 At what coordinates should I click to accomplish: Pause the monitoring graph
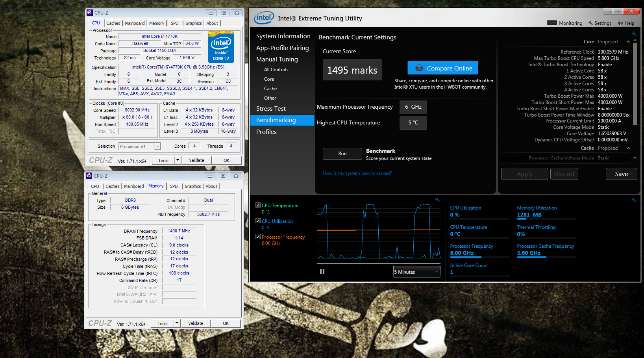(322, 272)
